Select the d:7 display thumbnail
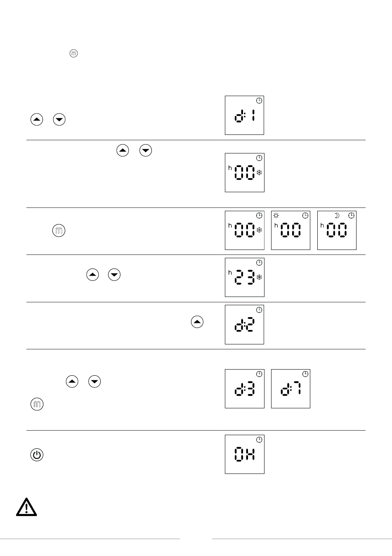This screenshot has height=556, width=392. 290,389
